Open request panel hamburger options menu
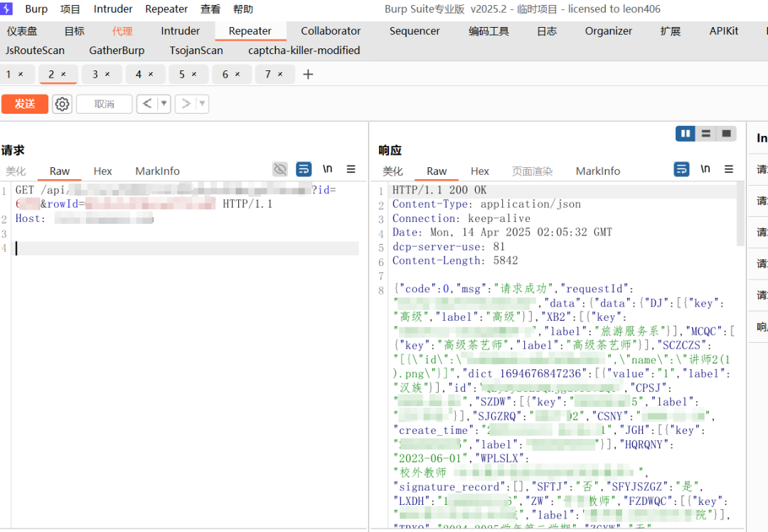This screenshot has width=768, height=532. 351,169
